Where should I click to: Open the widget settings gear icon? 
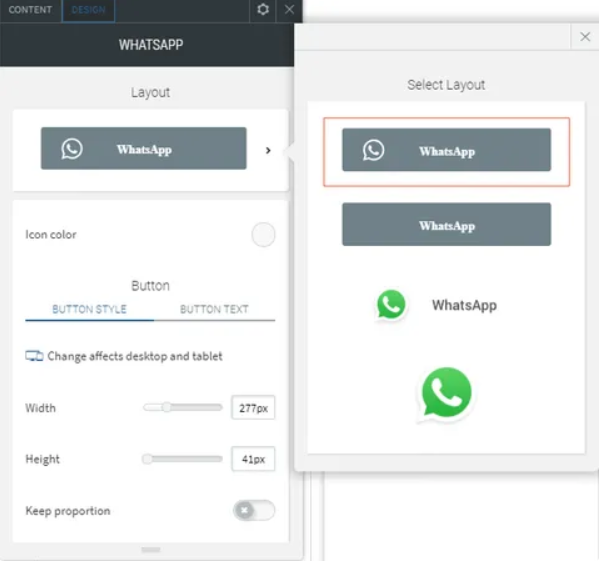(263, 9)
